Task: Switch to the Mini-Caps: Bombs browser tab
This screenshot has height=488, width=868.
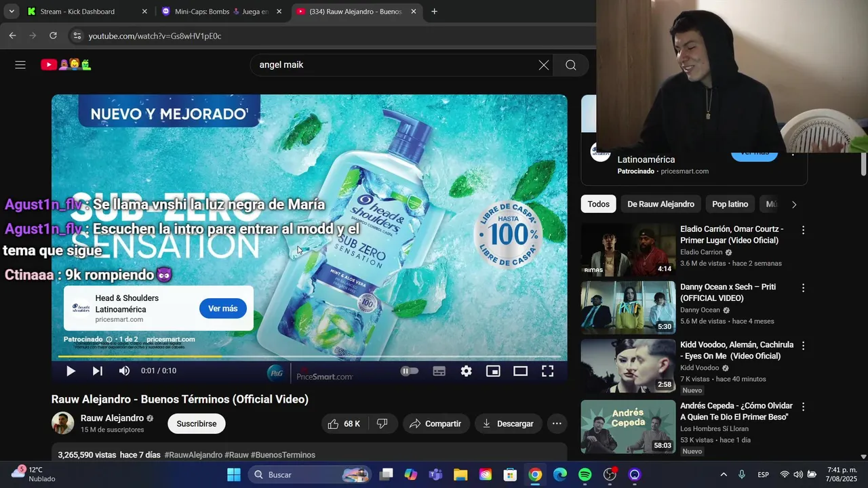Action: 222,12
